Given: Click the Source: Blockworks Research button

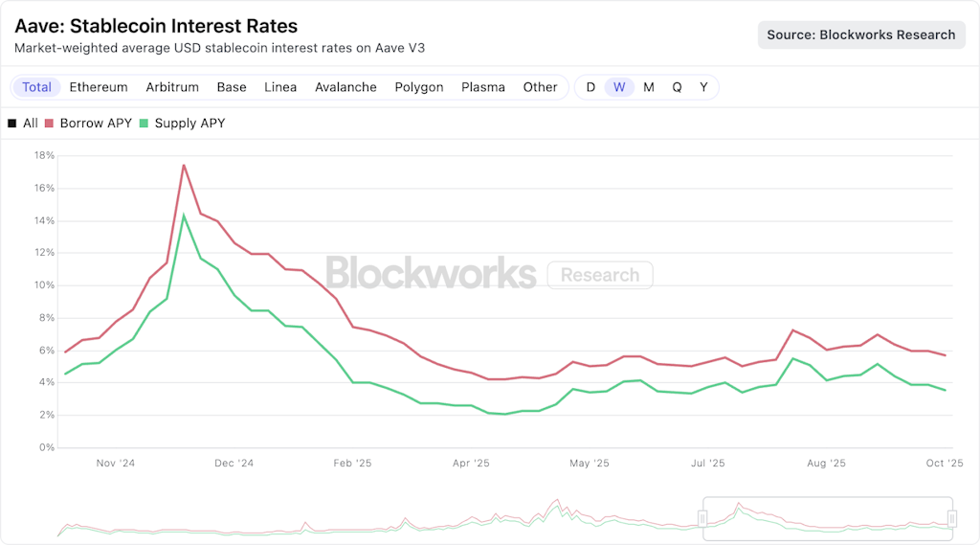Looking at the screenshot, I should [860, 34].
